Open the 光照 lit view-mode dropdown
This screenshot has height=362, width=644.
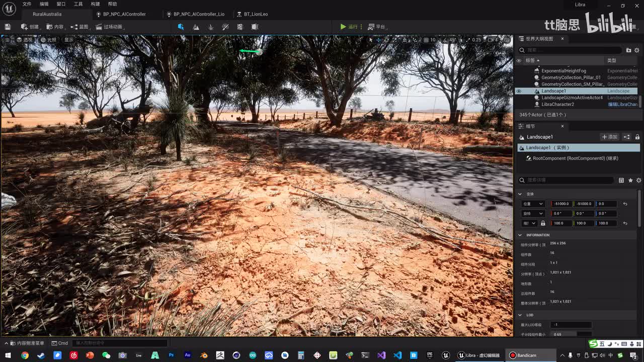[x=48, y=40]
